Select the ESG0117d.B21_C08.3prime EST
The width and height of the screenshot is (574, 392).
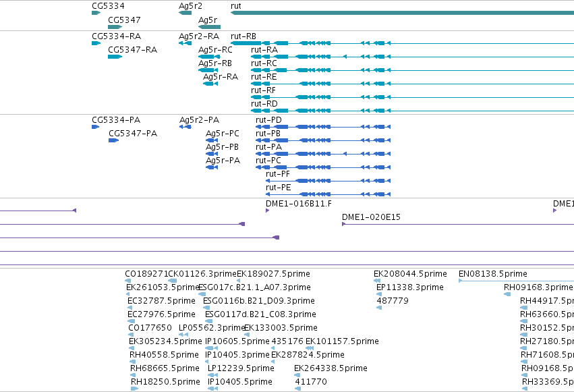click(x=208, y=321)
